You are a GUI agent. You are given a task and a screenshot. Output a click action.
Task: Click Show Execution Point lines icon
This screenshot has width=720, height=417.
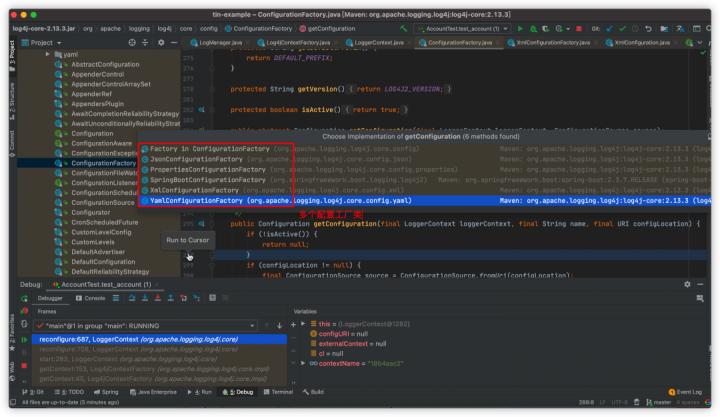(116, 298)
